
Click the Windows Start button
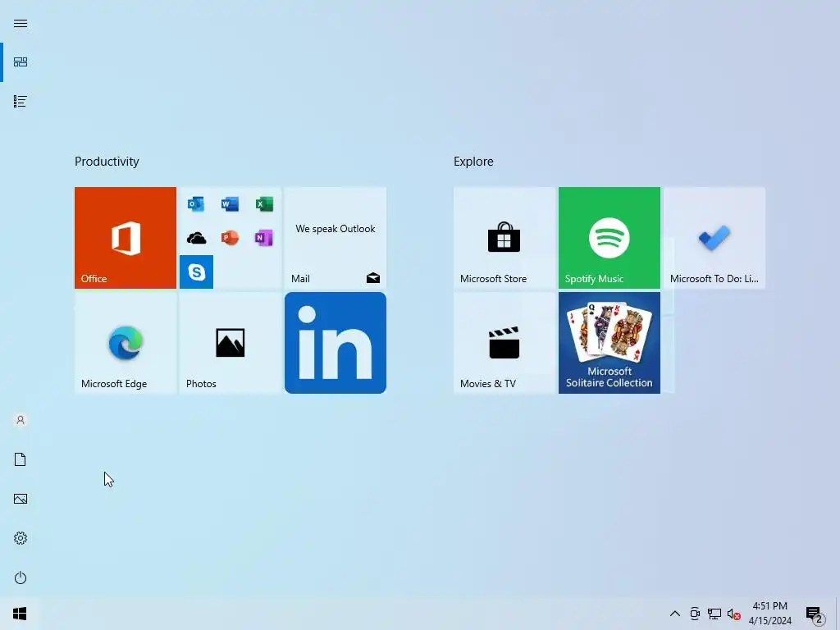[20, 614]
